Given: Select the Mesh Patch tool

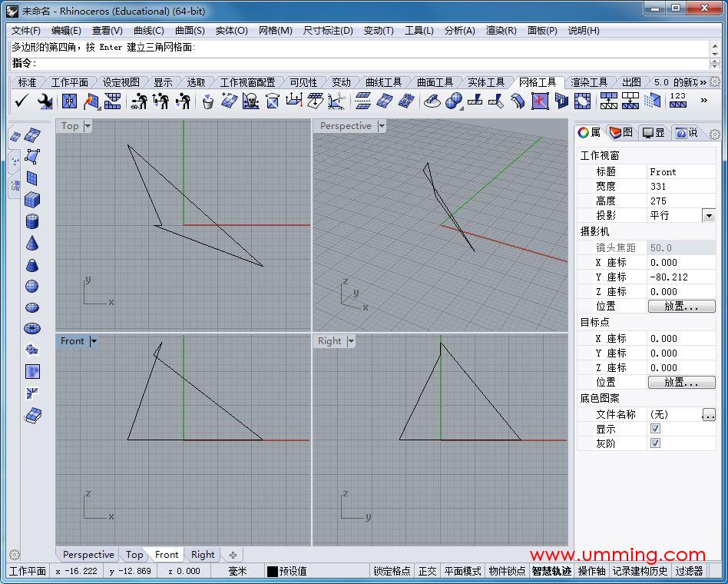Looking at the screenshot, I should pos(32,350).
